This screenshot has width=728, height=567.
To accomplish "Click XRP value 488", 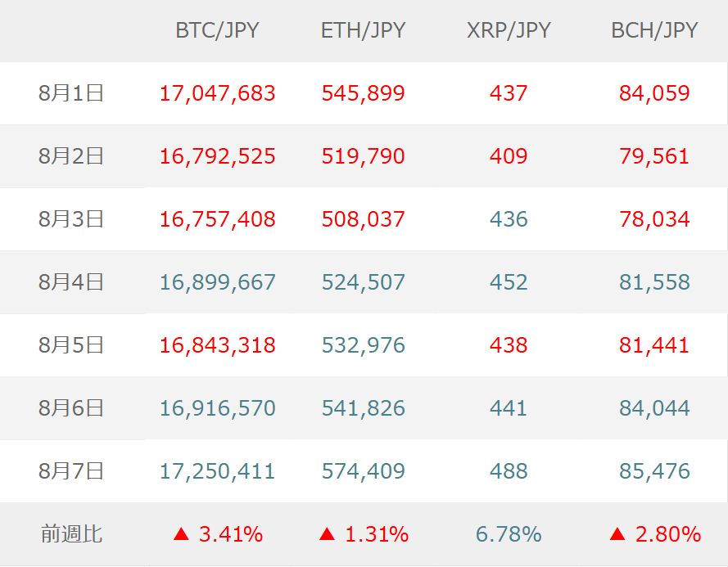I will coord(509,471).
